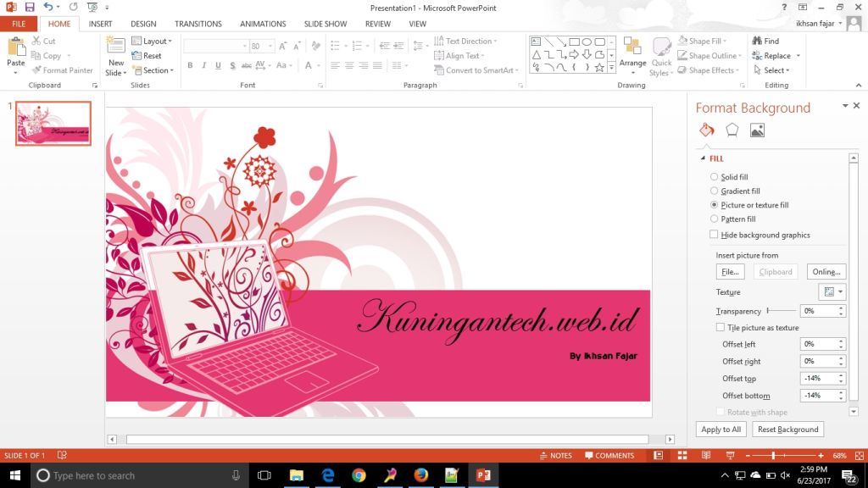Start Slide Show from status bar icon
Screen dimensions: 868x488
point(730,455)
